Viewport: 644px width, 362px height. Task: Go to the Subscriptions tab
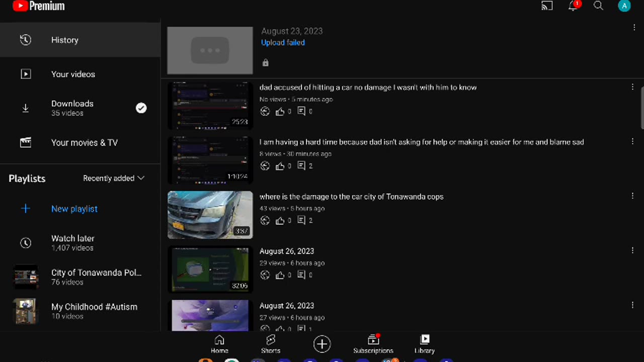coord(373,344)
